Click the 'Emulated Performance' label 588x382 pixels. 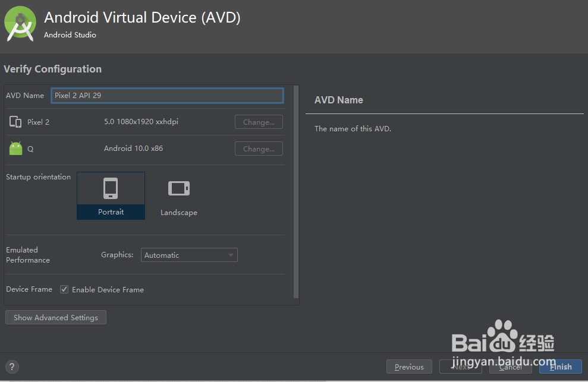pyautogui.click(x=28, y=255)
